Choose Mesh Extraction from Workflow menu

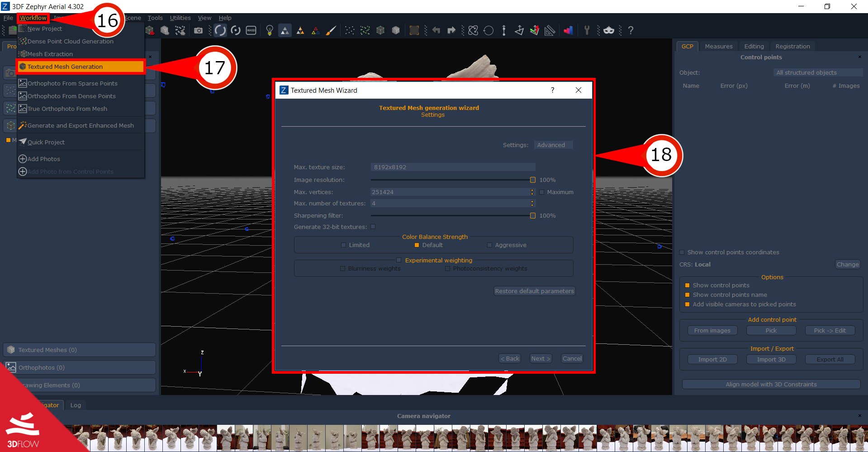click(x=81, y=54)
